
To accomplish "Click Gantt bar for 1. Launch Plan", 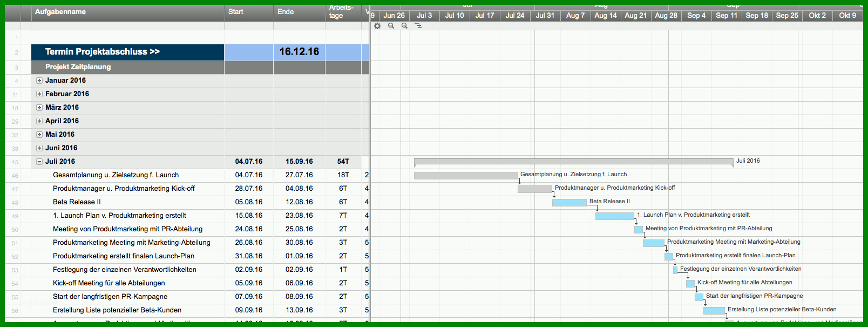I will coord(615,216).
